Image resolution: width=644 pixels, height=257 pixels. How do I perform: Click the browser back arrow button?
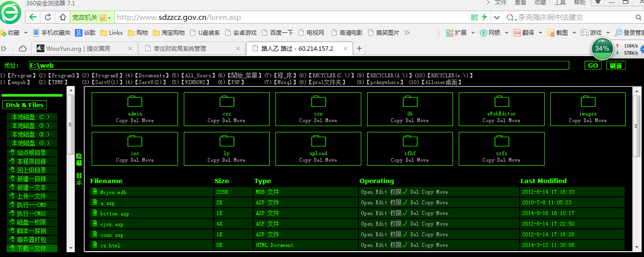[33, 17]
